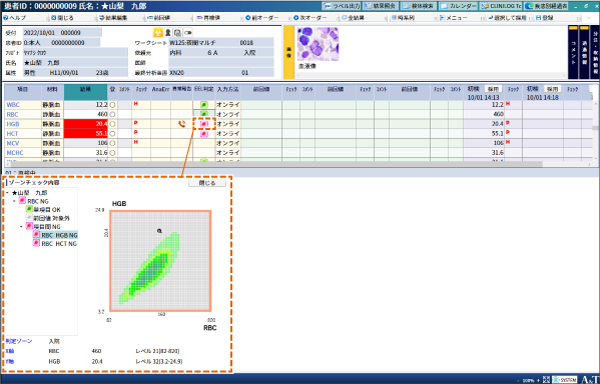The width and height of the screenshot is (600, 384).
Task: Click the phone icon in HGB row
Action: click(181, 124)
